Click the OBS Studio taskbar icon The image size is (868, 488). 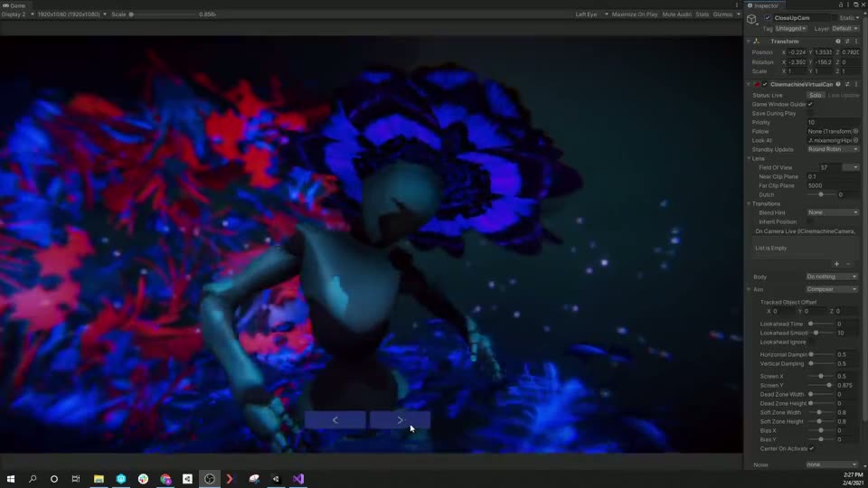coord(210,479)
